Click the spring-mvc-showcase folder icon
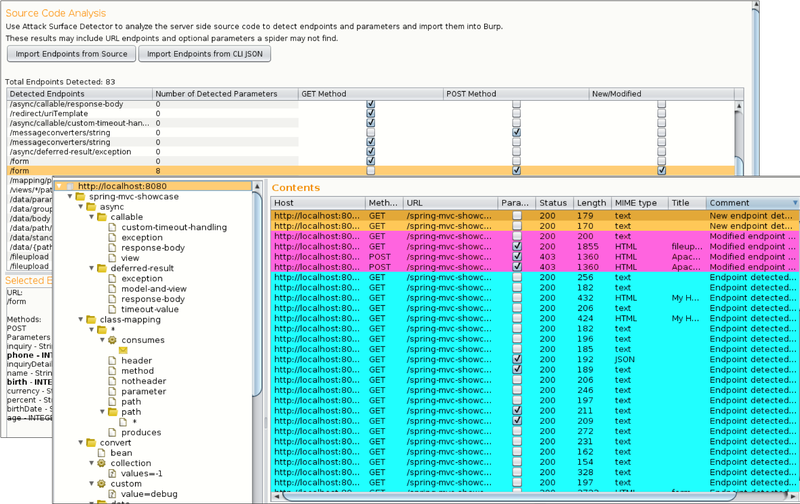 79,197
